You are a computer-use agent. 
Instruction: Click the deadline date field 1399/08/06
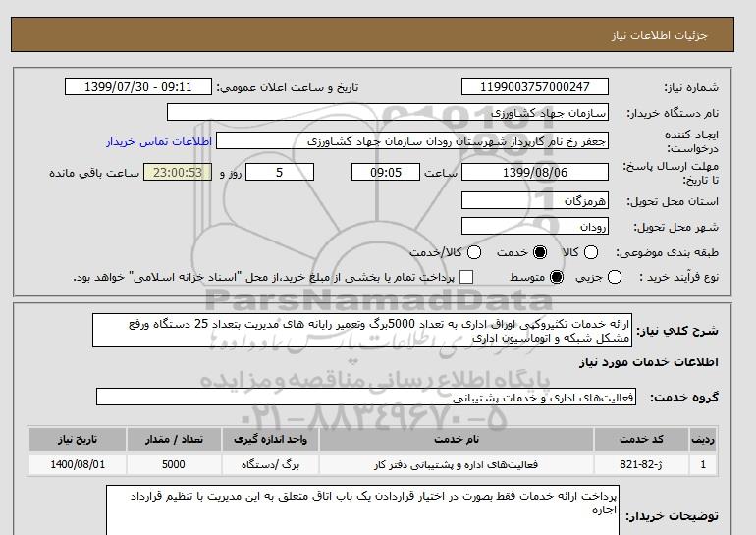[535, 172]
